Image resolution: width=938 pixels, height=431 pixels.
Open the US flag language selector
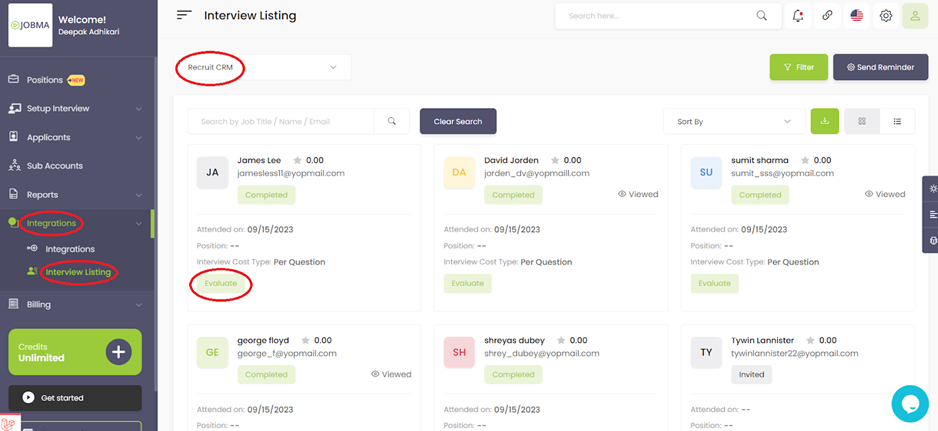857,16
